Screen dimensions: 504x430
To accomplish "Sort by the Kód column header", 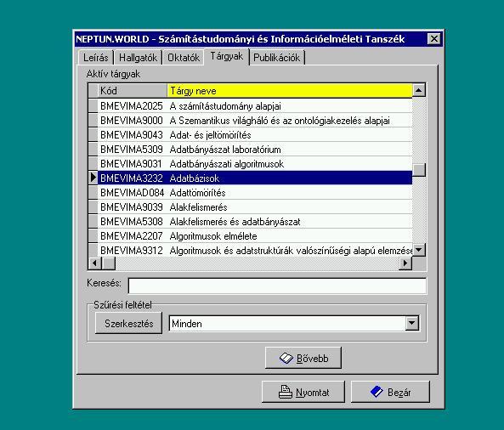I will pyautogui.click(x=133, y=91).
